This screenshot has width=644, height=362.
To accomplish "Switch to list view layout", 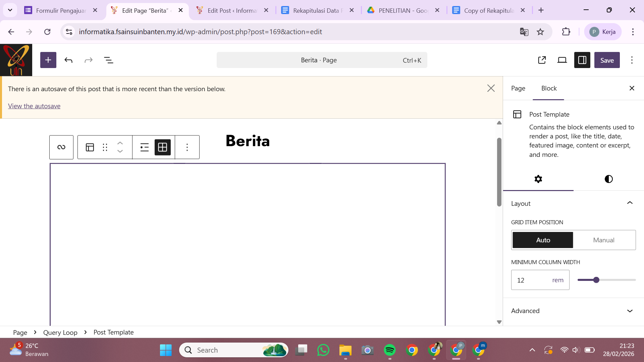I will (145, 147).
